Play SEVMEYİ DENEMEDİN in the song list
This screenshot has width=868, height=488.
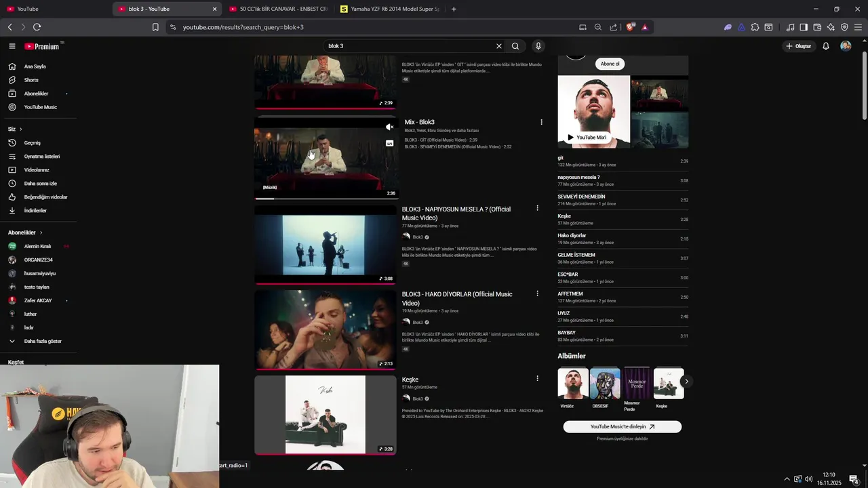[x=623, y=200]
